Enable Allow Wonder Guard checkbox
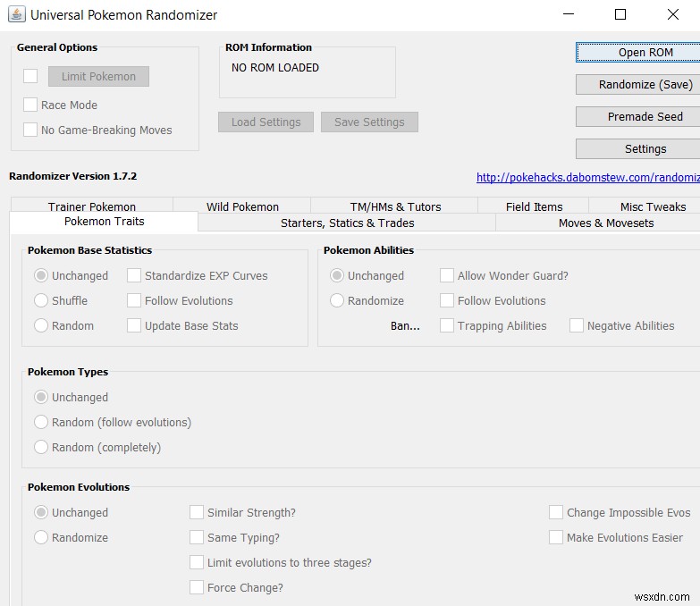This screenshot has width=700, height=606. pos(447,276)
